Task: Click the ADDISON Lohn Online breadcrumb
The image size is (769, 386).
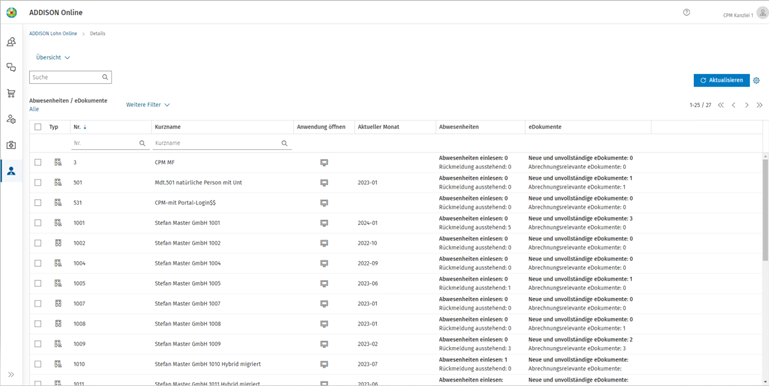Action: (53, 34)
